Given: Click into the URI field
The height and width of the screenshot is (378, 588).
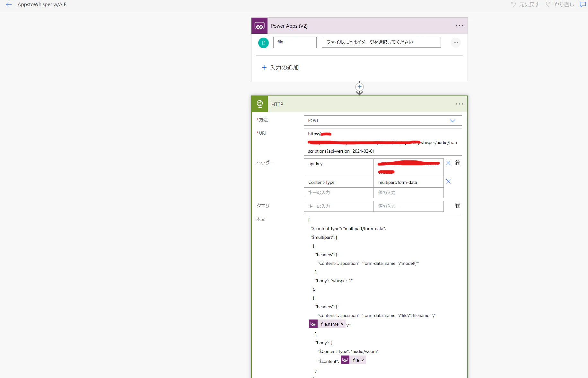Looking at the screenshot, I should tap(383, 142).
